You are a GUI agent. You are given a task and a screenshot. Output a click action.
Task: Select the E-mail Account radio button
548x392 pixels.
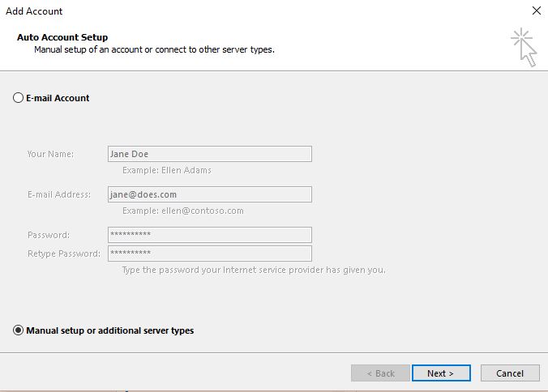(x=19, y=98)
